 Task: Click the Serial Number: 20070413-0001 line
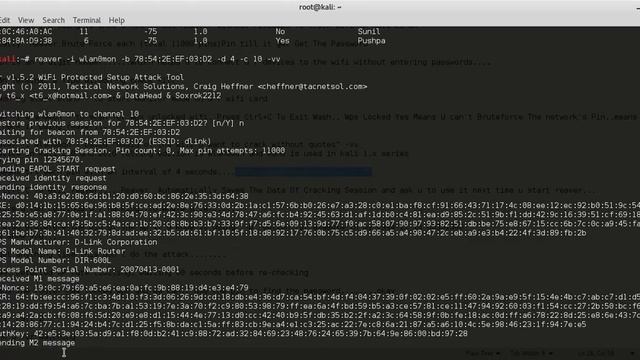[89, 270]
